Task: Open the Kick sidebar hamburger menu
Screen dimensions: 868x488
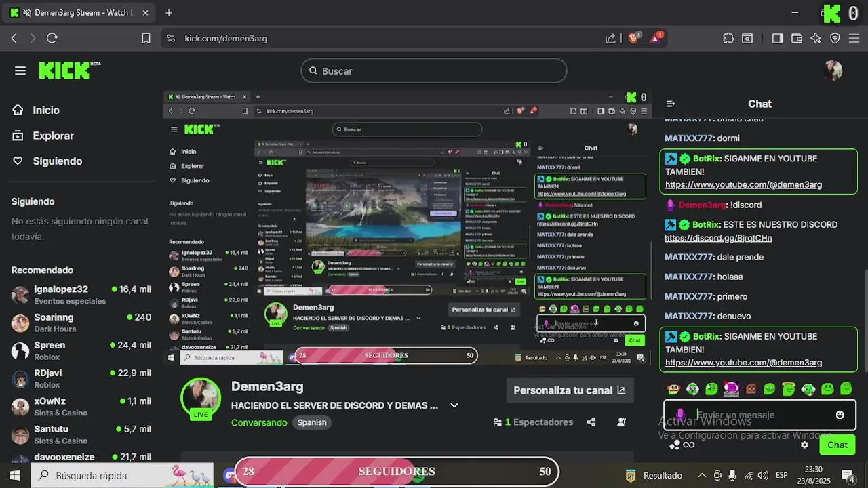Action: [x=20, y=70]
